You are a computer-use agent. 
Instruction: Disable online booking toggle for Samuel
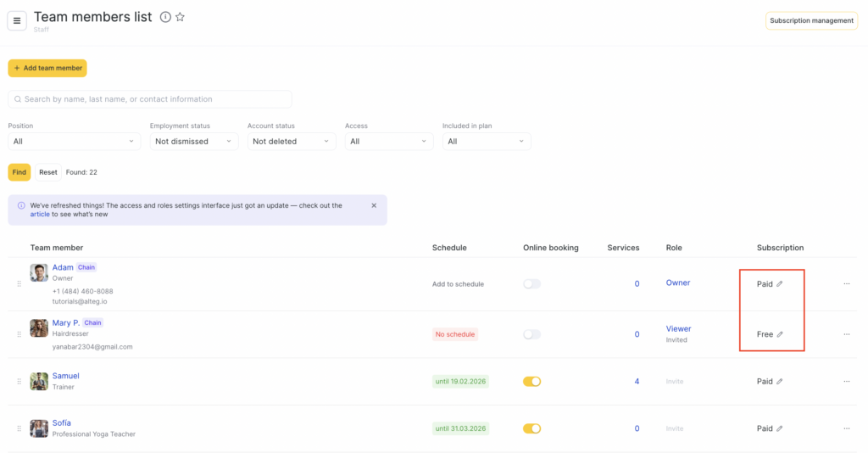[531, 382]
